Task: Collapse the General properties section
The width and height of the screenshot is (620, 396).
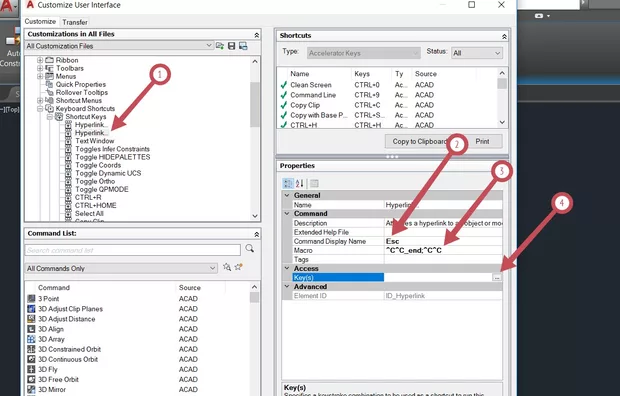Action: 287,195
